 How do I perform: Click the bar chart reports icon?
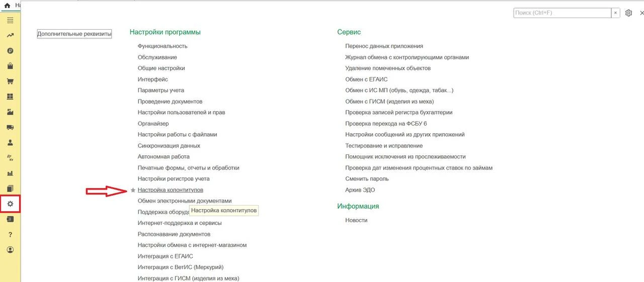pyautogui.click(x=10, y=173)
